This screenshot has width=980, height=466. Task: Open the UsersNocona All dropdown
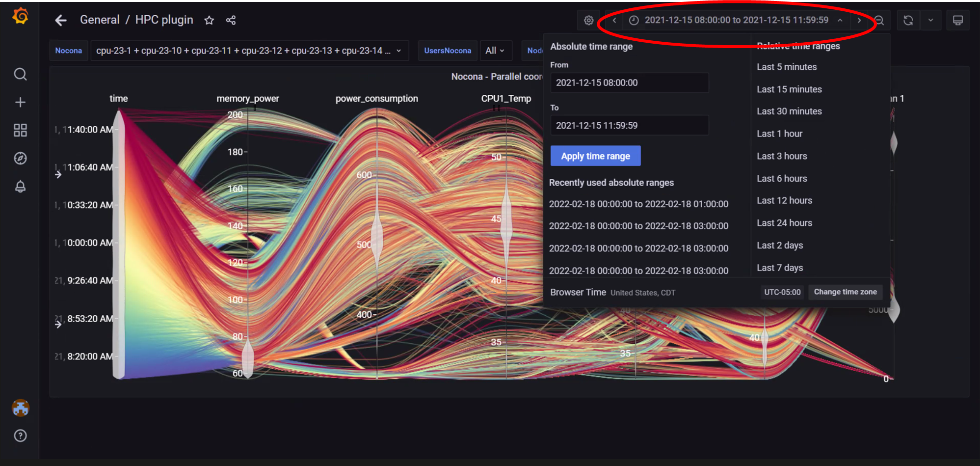click(495, 51)
